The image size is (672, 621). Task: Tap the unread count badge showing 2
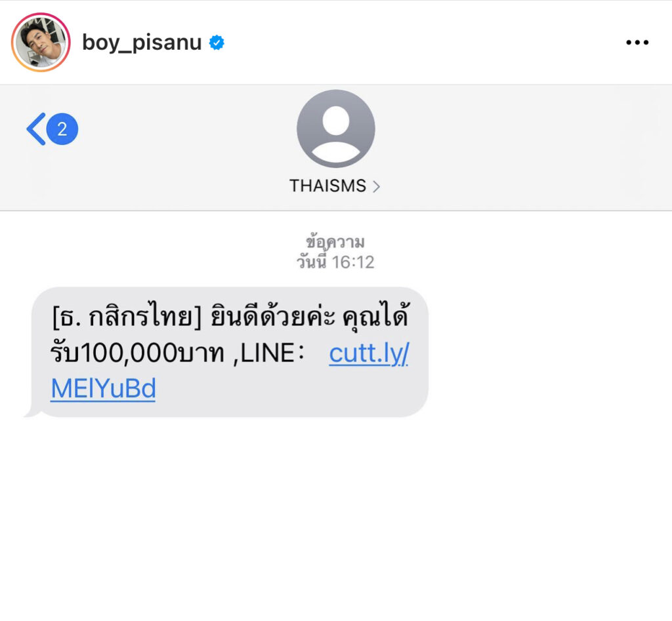click(62, 129)
